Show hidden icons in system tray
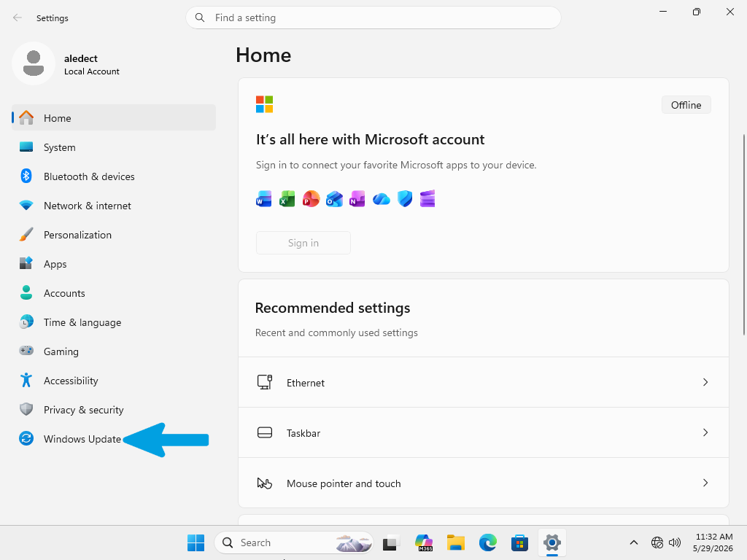Viewport: 747px width, 560px height. coord(634,542)
